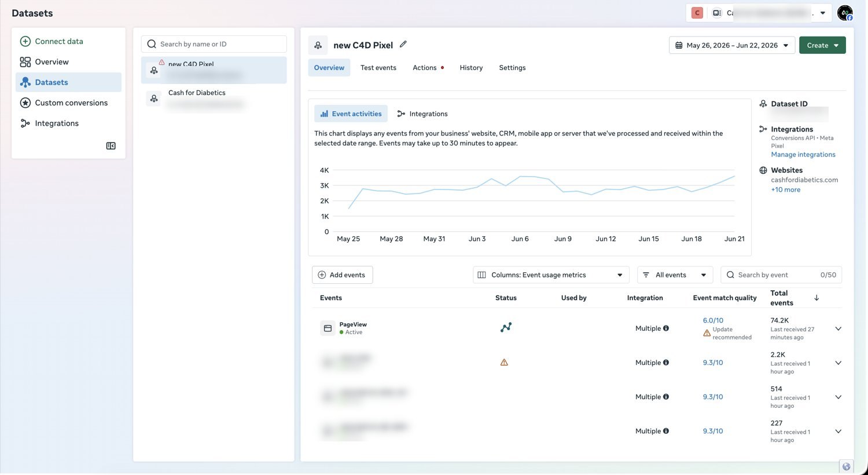The height and width of the screenshot is (475, 868).
Task: Expand the 2.2K total events row
Action: tap(838, 363)
